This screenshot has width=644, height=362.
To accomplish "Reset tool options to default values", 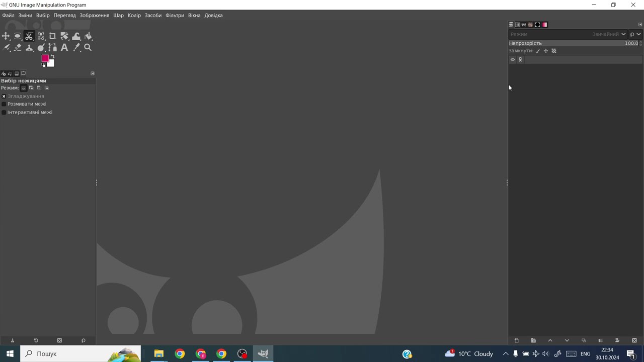I will coord(83,340).
